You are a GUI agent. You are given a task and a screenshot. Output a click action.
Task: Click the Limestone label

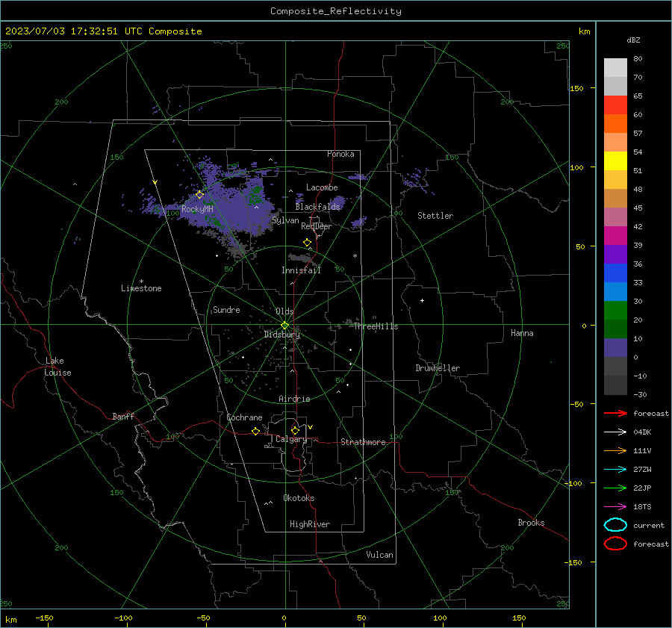[x=141, y=288]
